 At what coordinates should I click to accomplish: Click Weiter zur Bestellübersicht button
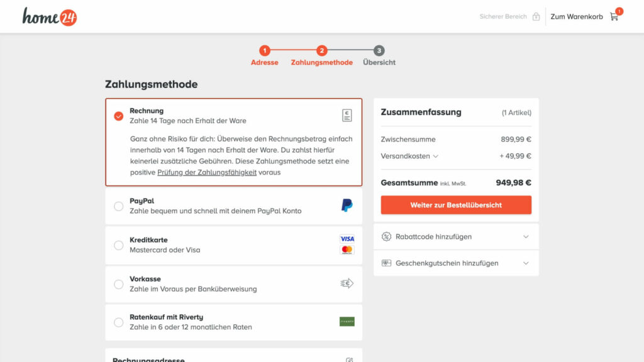tap(456, 205)
